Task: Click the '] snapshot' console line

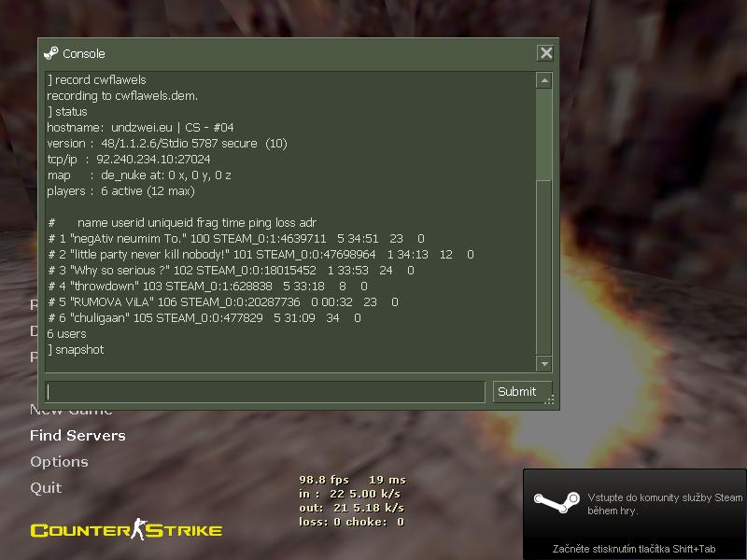Action: 76,350
